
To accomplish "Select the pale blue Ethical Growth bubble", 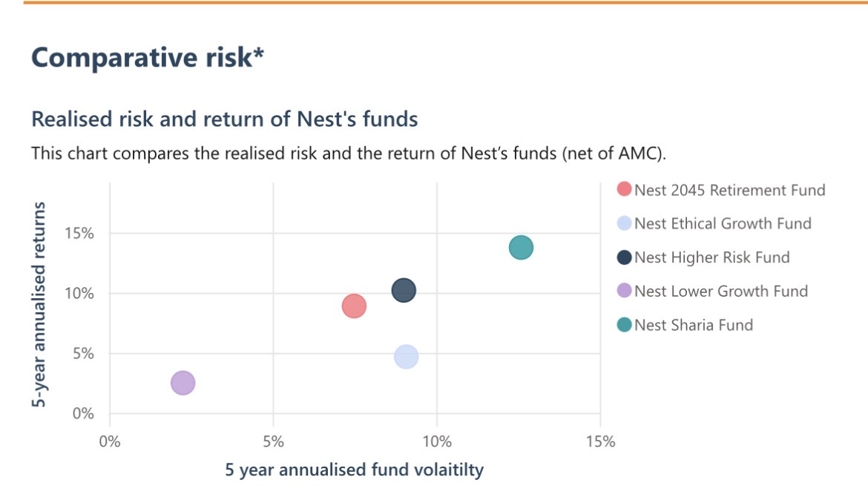I will [406, 357].
